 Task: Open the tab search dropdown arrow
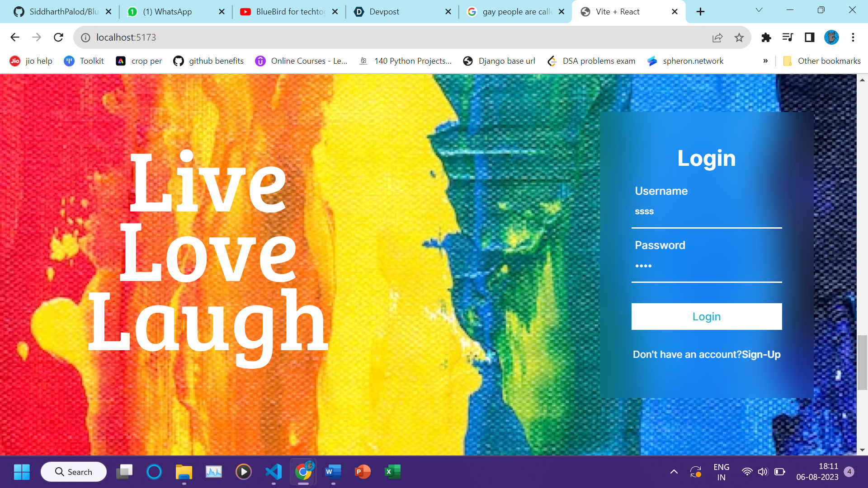point(759,10)
